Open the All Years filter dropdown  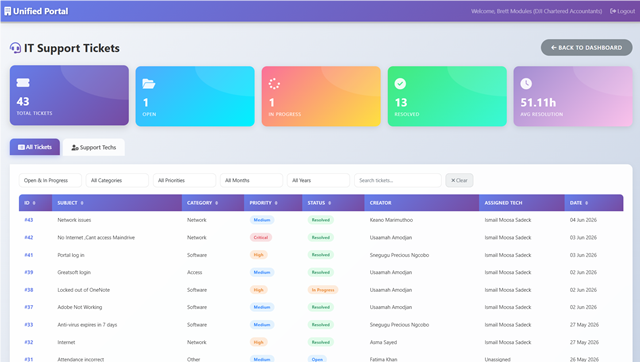point(318,180)
